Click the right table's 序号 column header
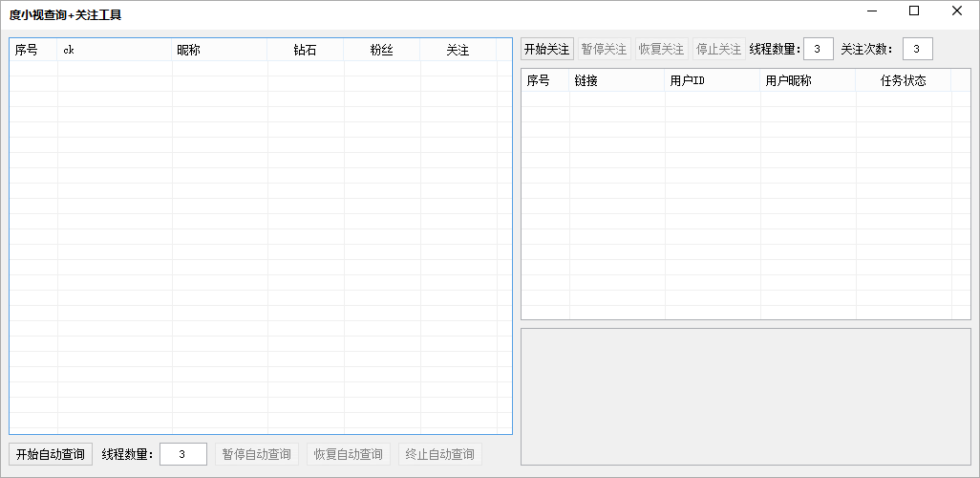This screenshot has height=478, width=980. point(545,81)
